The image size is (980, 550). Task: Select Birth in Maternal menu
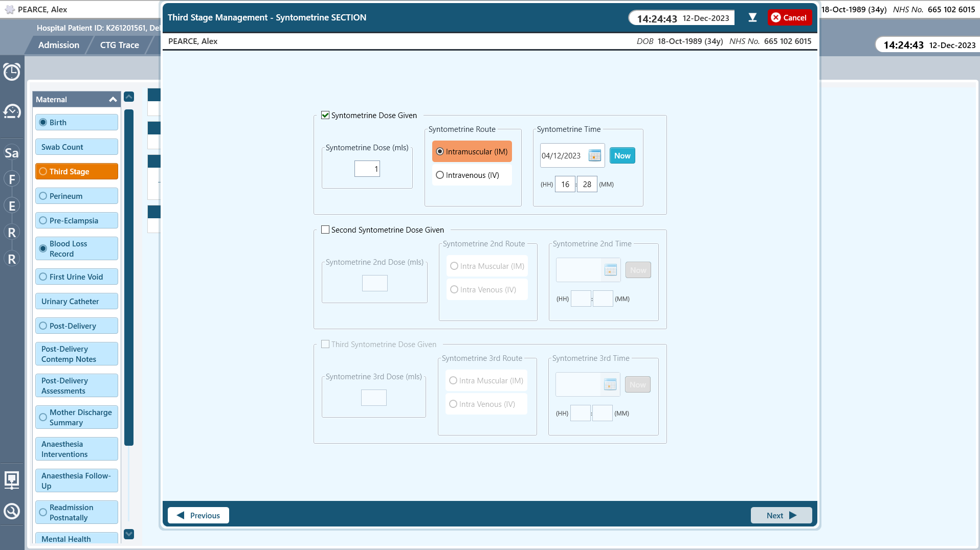click(x=77, y=123)
